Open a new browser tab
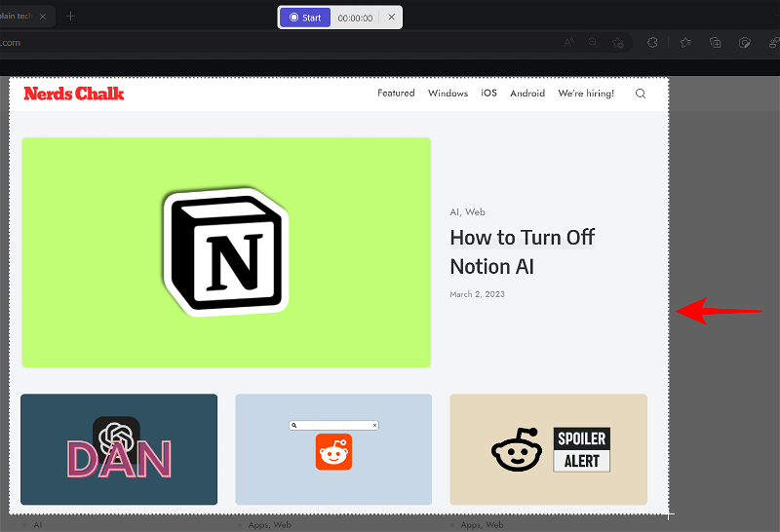Viewport: 780px width, 532px height. click(70, 16)
